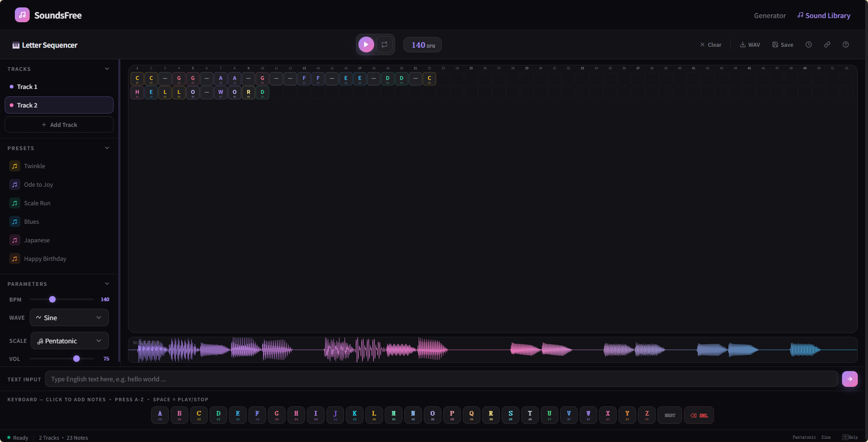The width and height of the screenshot is (868, 442).
Task: Load the Scale Run preset
Action: [59, 203]
